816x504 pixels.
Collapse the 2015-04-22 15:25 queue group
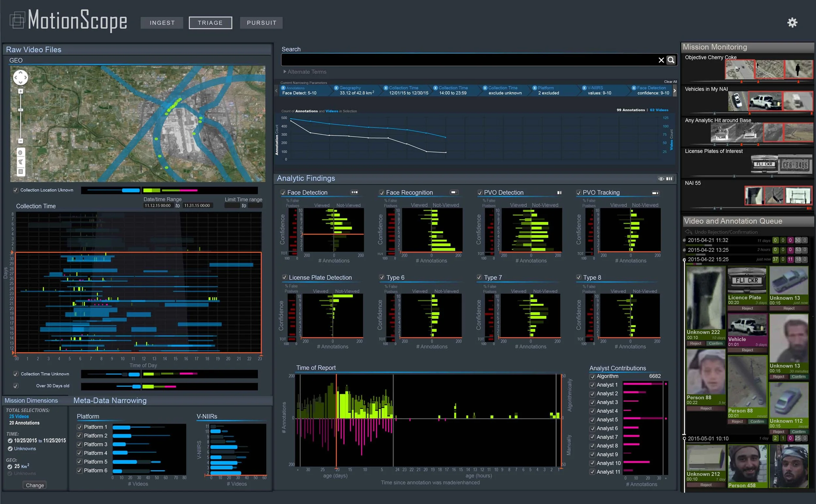click(x=684, y=260)
